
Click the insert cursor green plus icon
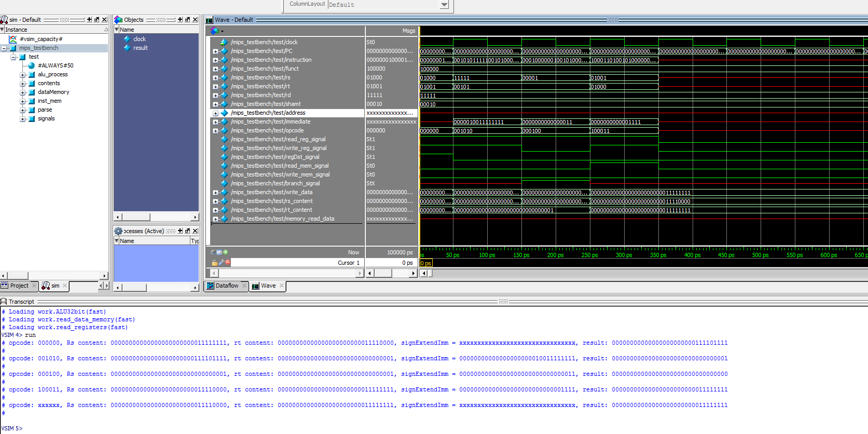pos(226,252)
